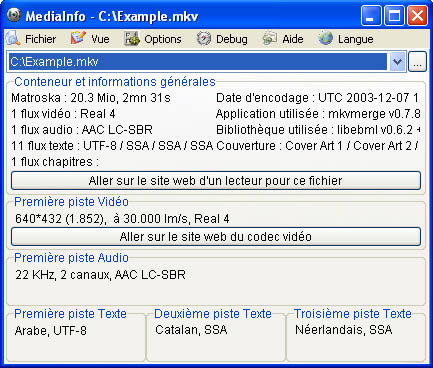This screenshot has width=433, height=368.
Task: Click the MediaInfo app icon in title bar
Action: [x=14, y=15]
